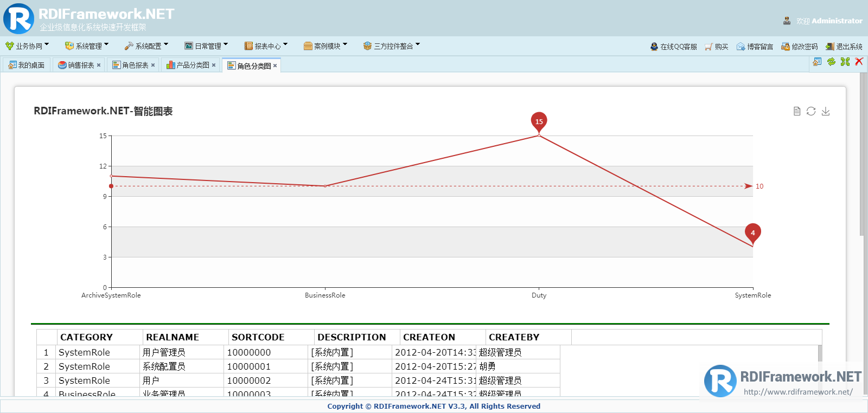
Task: Click the BusinessRole data point on line
Action: [x=325, y=186]
